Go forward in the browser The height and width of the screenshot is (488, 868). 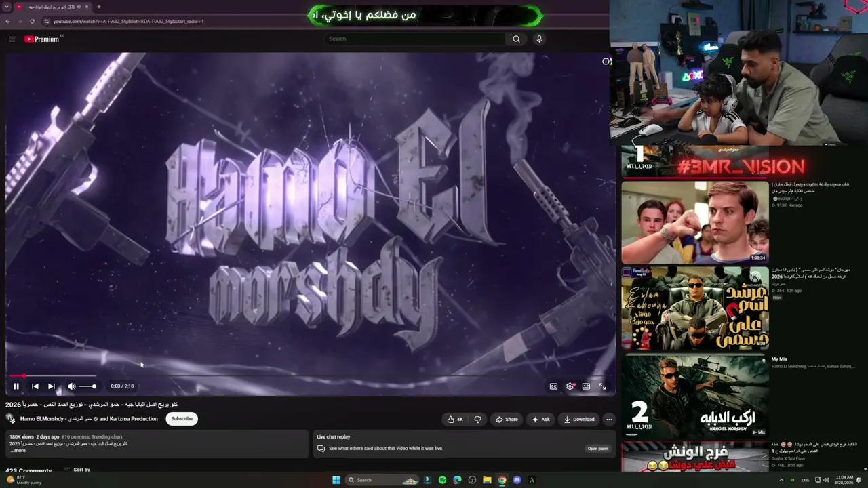(x=20, y=21)
